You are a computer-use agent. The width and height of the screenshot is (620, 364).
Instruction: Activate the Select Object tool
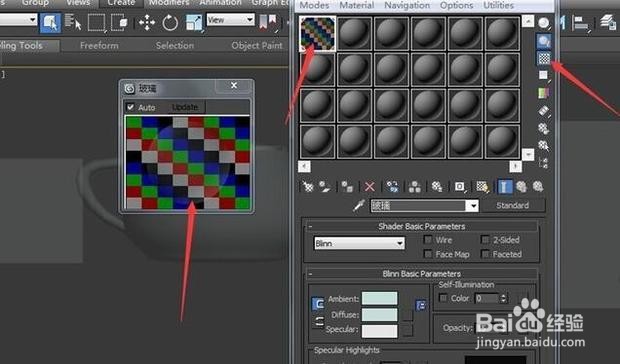(50, 23)
